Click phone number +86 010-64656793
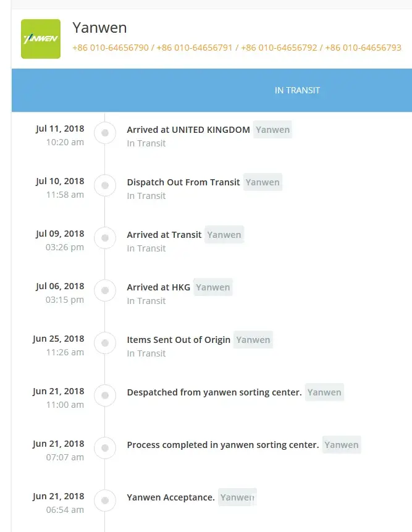Viewport: 412px width, 532px height. coord(363,48)
